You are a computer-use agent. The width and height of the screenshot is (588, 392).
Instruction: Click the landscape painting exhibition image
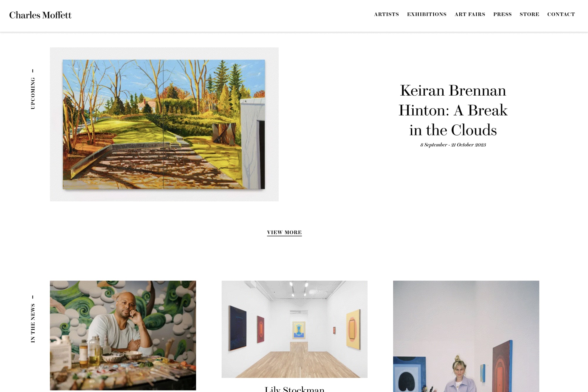coord(164,124)
